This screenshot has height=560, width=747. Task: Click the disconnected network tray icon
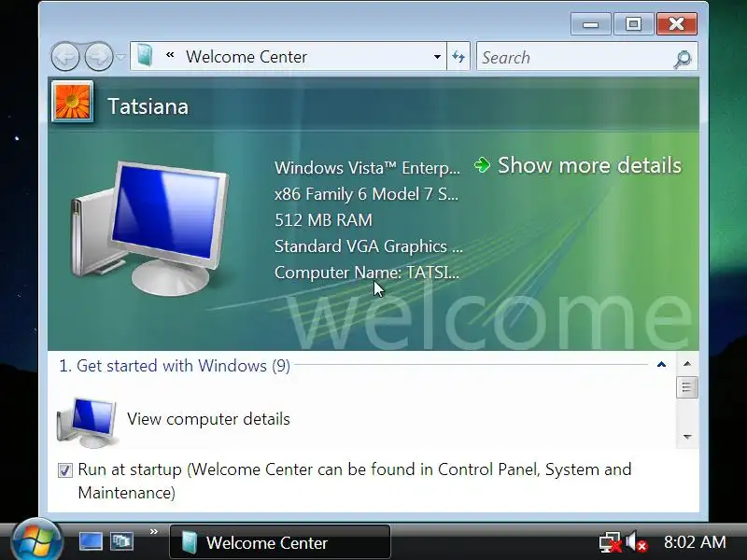611,542
